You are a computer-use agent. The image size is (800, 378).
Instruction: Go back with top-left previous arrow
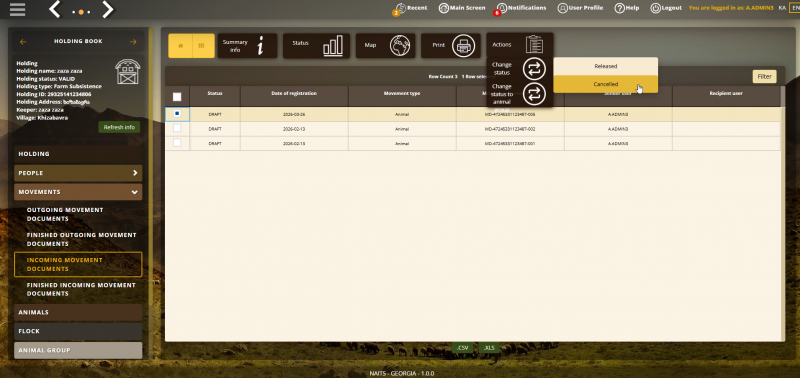[55, 9]
